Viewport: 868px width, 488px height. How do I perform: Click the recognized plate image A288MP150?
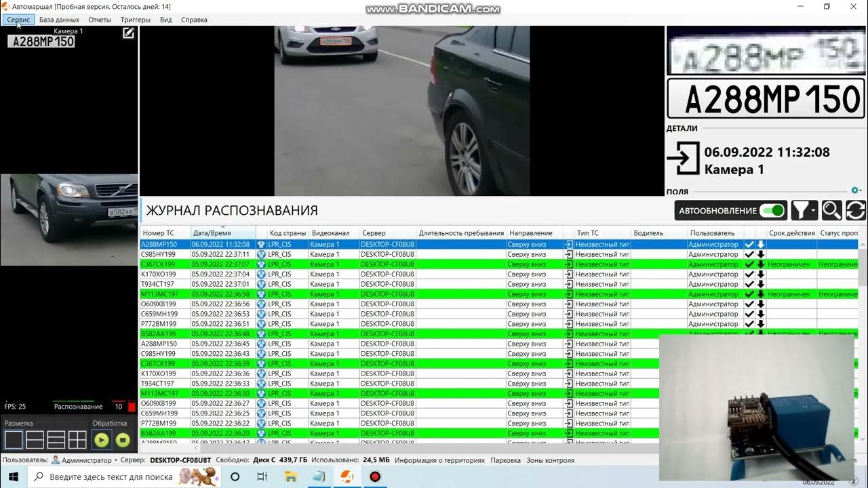pos(766,99)
